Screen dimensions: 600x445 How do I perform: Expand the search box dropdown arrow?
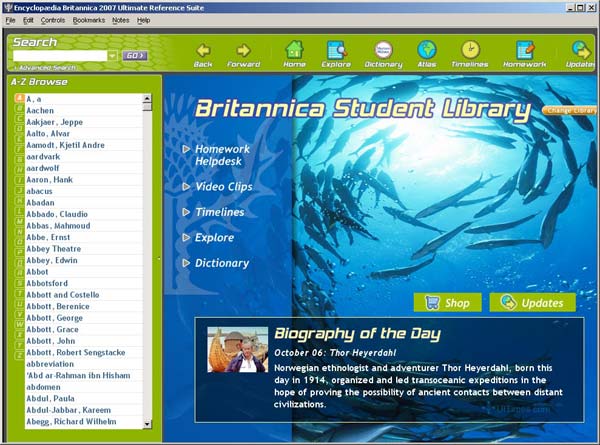(112, 56)
